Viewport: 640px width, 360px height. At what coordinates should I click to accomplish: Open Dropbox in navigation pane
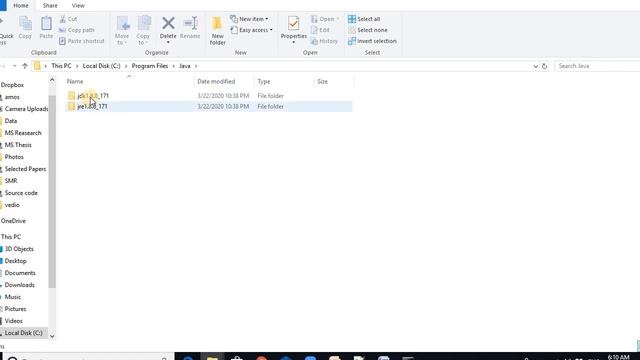[x=12, y=85]
